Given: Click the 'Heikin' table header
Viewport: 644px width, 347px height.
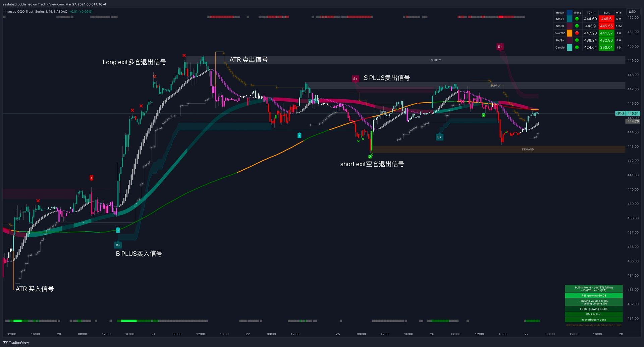Looking at the screenshot, I should (x=560, y=13).
